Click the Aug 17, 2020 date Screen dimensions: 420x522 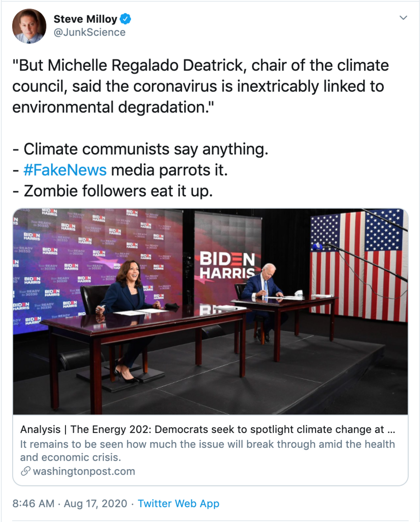point(95,503)
